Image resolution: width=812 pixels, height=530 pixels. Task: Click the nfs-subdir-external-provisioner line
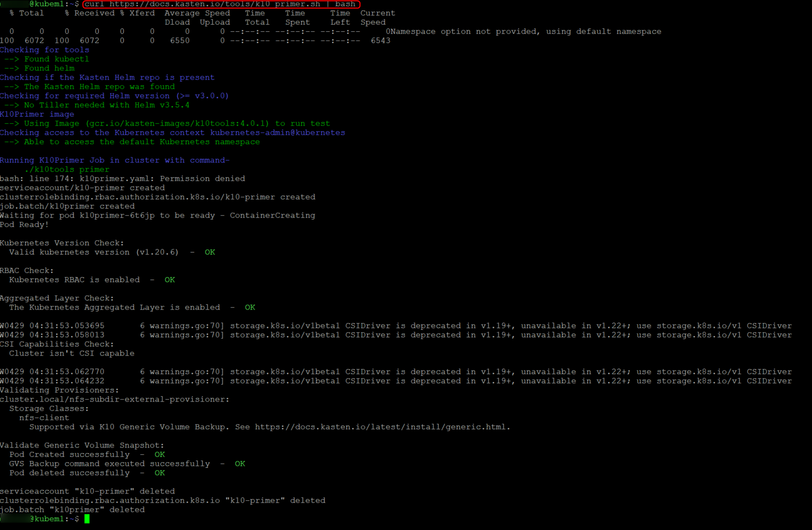[115, 399]
